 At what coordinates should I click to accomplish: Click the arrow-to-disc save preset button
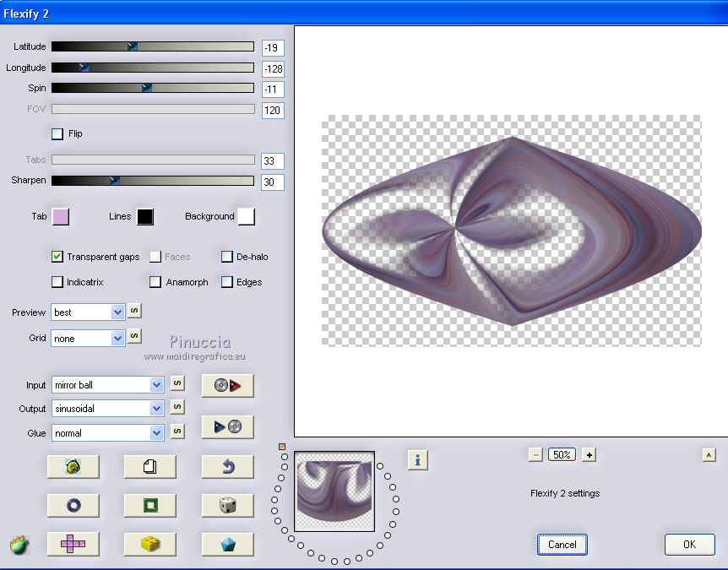coord(227,426)
